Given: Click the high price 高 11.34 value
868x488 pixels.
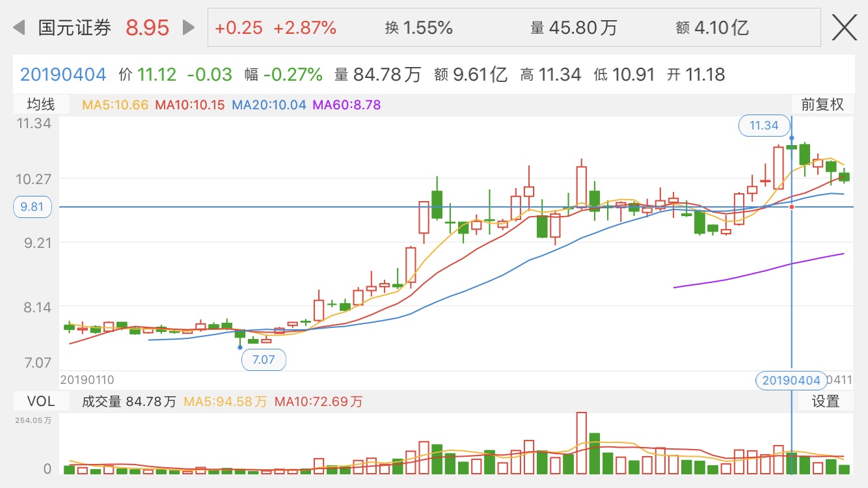Looking at the screenshot, I should pos(550,74).
